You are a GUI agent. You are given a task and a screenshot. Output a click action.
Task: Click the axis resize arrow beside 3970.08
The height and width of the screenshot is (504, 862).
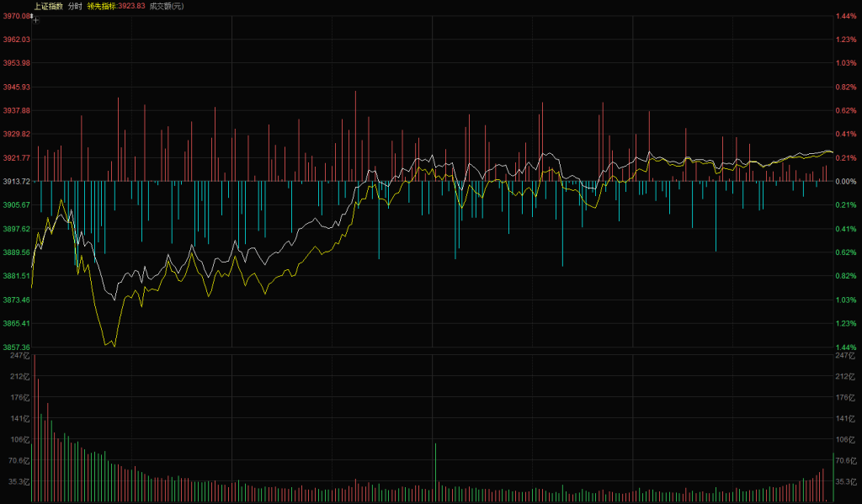click(32, 15)
